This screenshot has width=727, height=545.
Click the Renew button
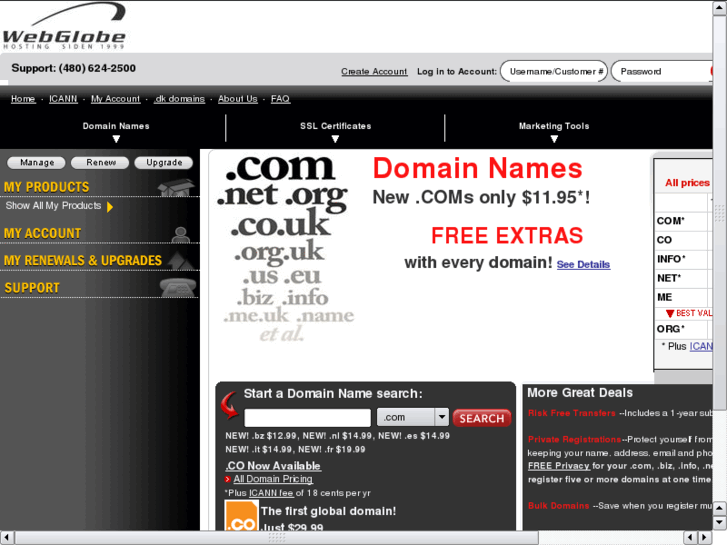pos(100,163)
